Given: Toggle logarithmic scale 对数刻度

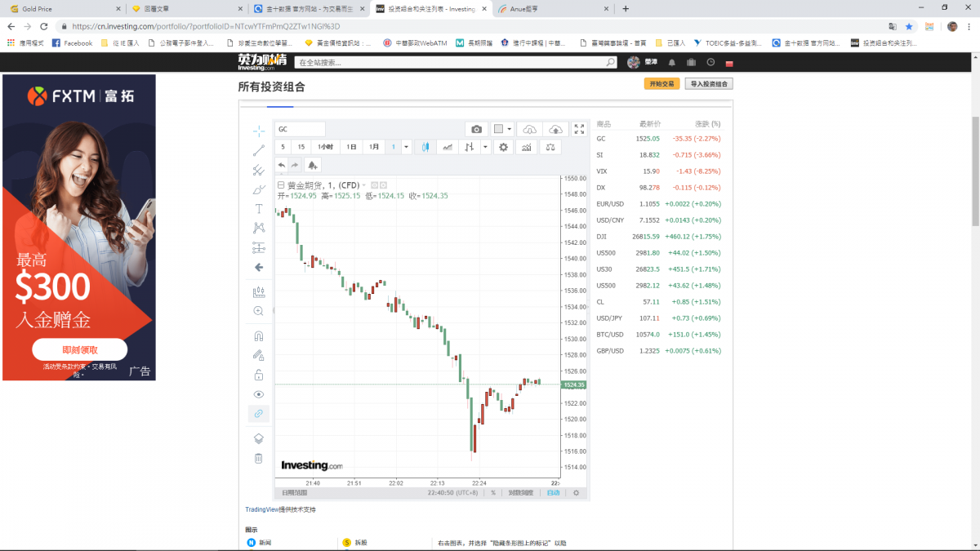Looking at the screenshot, I should 521,493.
